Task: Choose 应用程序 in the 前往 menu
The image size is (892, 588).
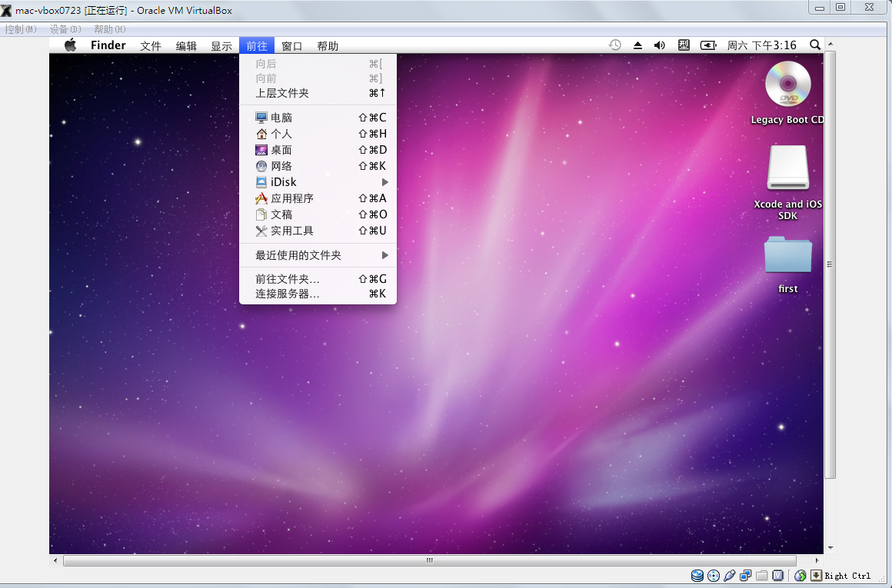Action: pyautogui.click(x=318, y=198)
